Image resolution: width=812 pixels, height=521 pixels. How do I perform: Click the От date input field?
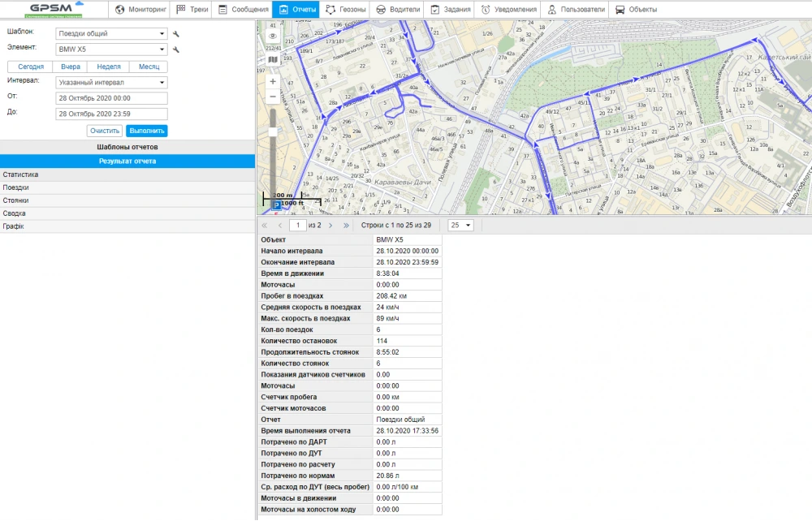click(x=110, y=97)
